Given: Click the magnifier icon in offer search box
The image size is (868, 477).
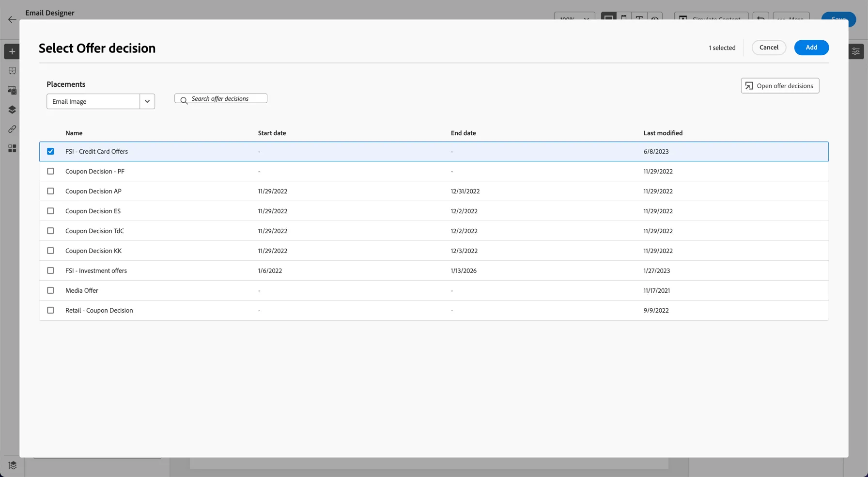Looking at the screenshot, I should [x=184, y=100].
